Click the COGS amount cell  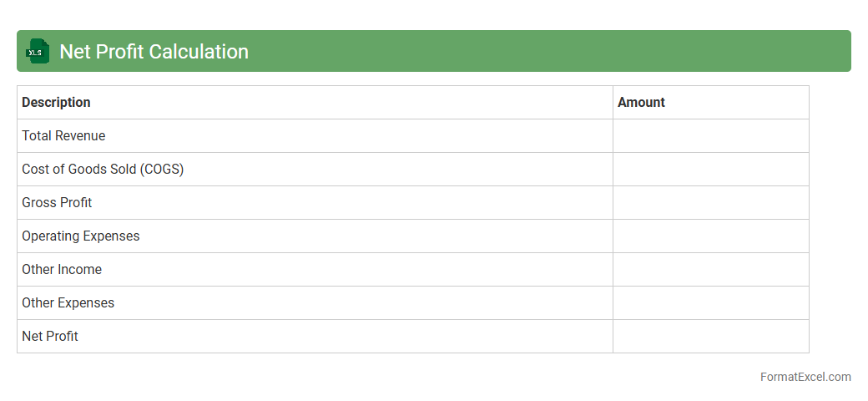(x=710, y=170)
